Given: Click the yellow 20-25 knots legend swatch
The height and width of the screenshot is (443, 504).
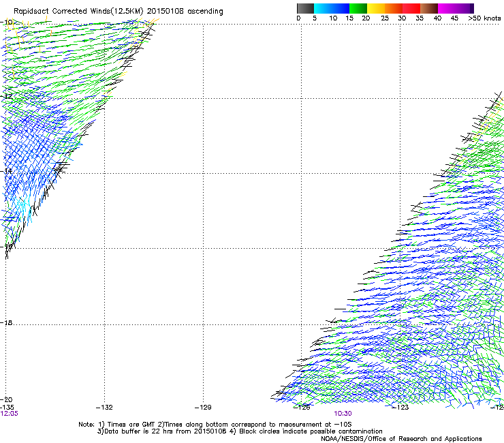Looking at the screenshot, I should (x=376, y=8).
